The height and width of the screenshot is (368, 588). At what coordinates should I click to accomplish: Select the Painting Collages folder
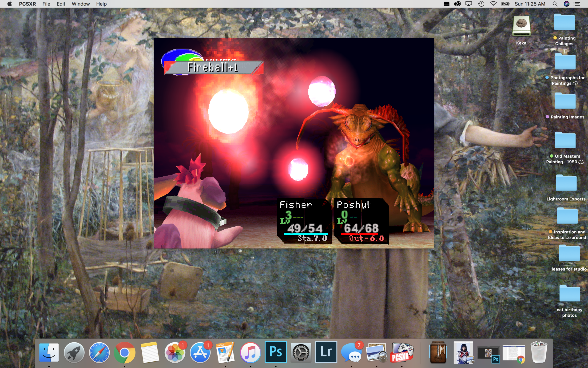coord(564,22)
